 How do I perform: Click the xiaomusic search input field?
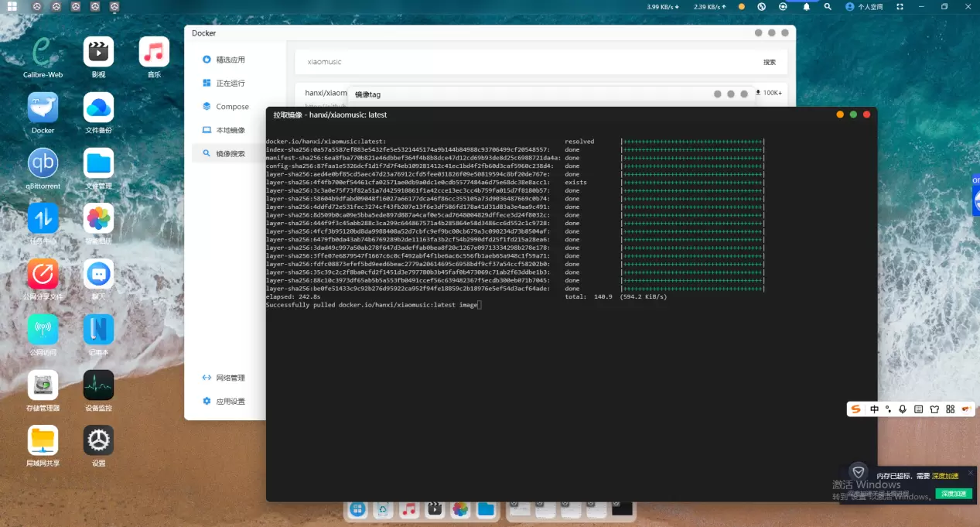click(x=526, y=62)
